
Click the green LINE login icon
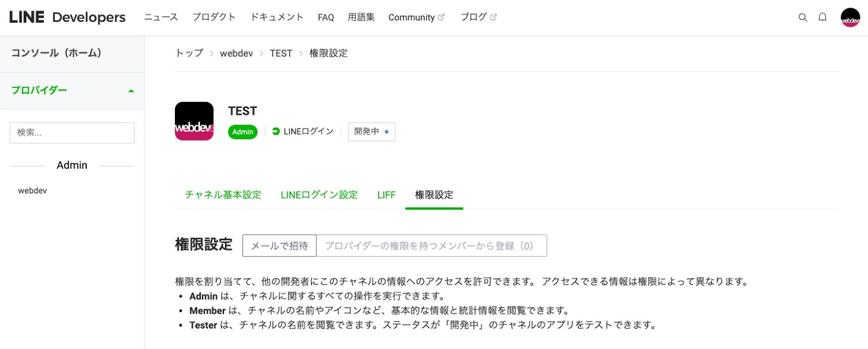pyautogui.click(x=276, y=131)
